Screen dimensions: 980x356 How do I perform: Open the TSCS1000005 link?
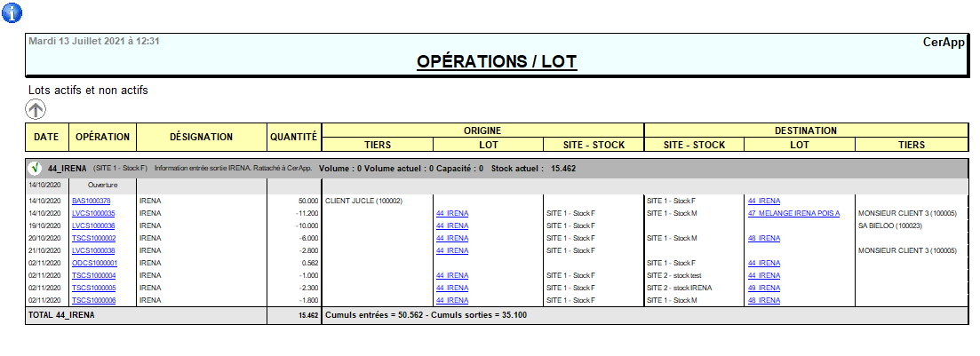(93, 288)
